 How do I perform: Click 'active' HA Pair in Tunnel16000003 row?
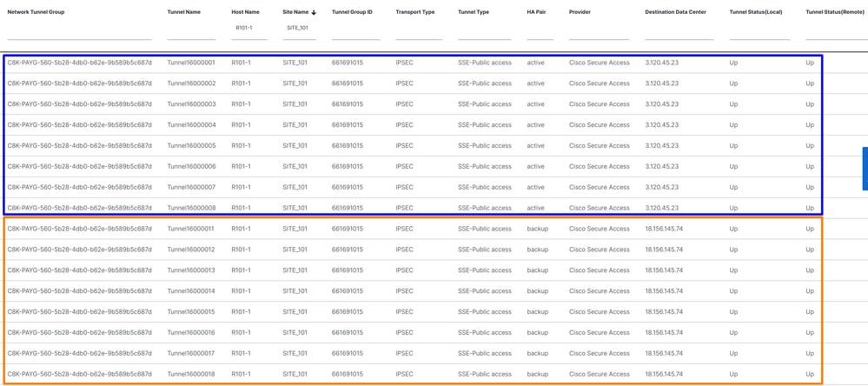(535, 104)
